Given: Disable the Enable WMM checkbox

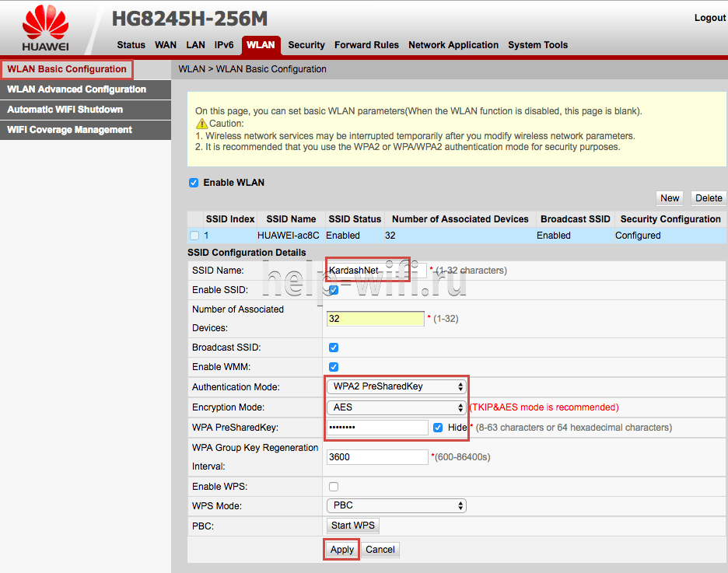Looking at the screenshot, I should coord(334,367).
